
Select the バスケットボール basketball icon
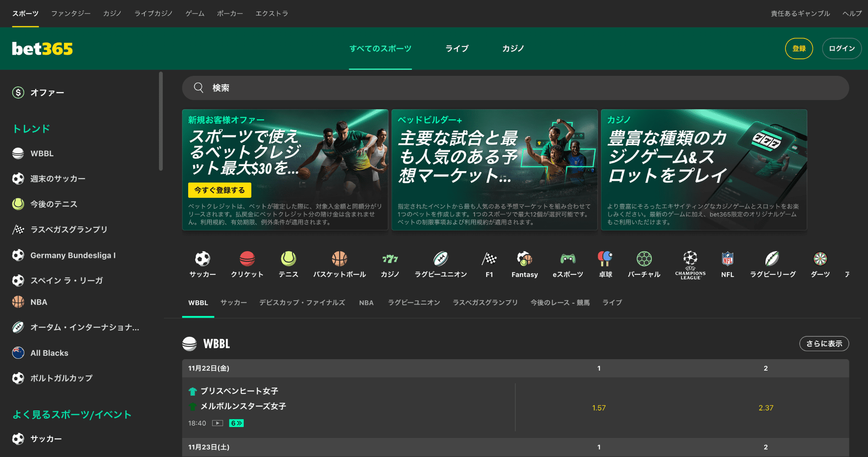click(x=339, y=258)
